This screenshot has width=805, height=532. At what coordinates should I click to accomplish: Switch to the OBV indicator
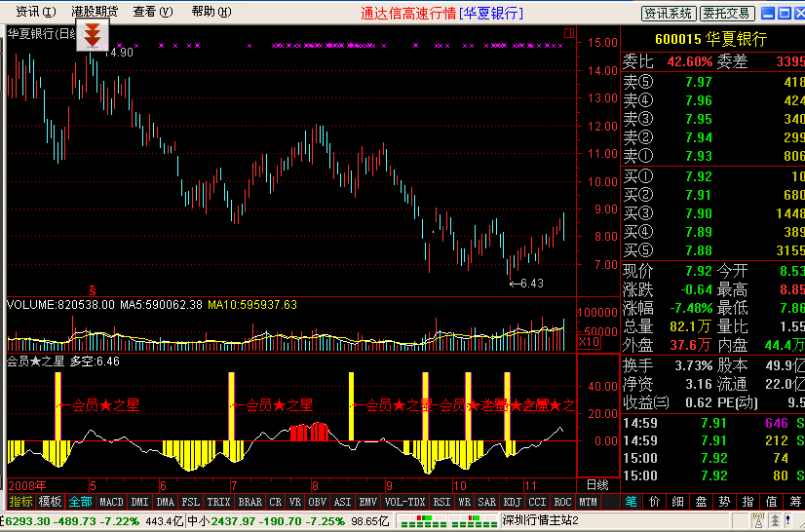318,502
